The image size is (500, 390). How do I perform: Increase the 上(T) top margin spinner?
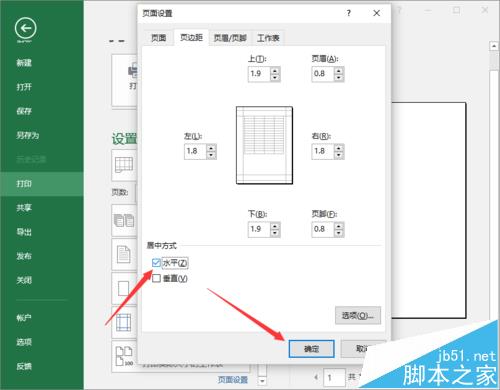point(275,71)
